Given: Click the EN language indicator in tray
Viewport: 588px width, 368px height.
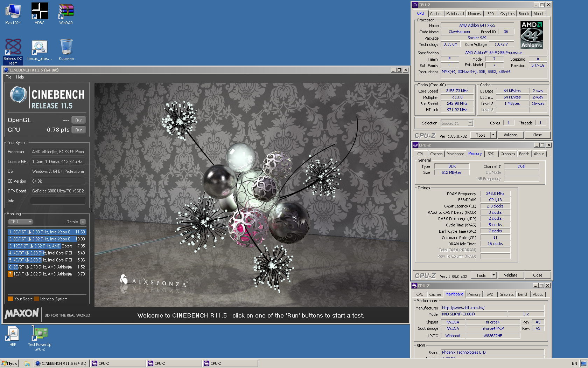Looking at the screenshot, I should (x=574, y=363).
